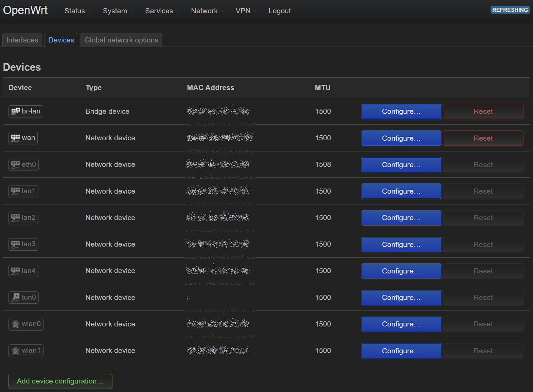This screenshot has width=533, height=392.
Task: Open Configure for lan1
Action: tap(401, 191)
